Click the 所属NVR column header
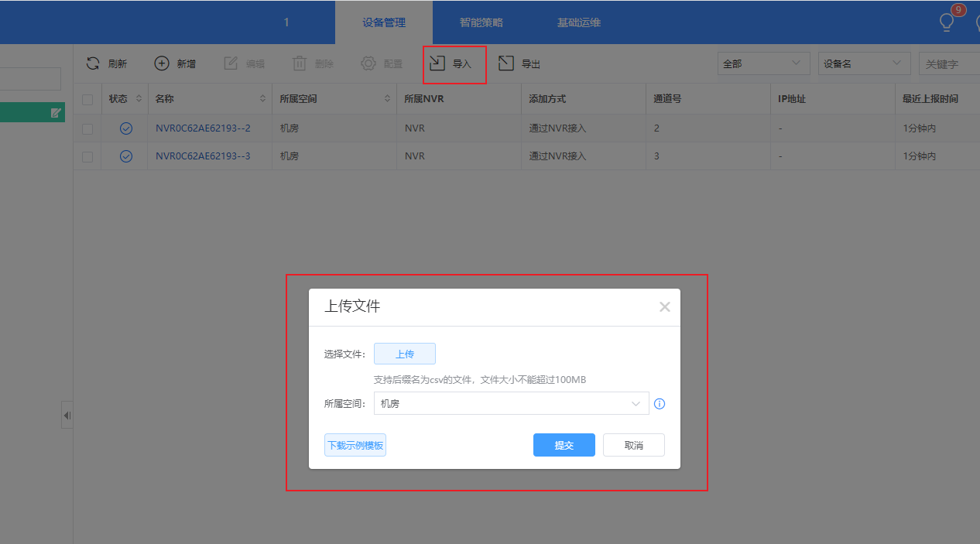The width and height of the screenshot is (980, 544). (x=423, y=99)
